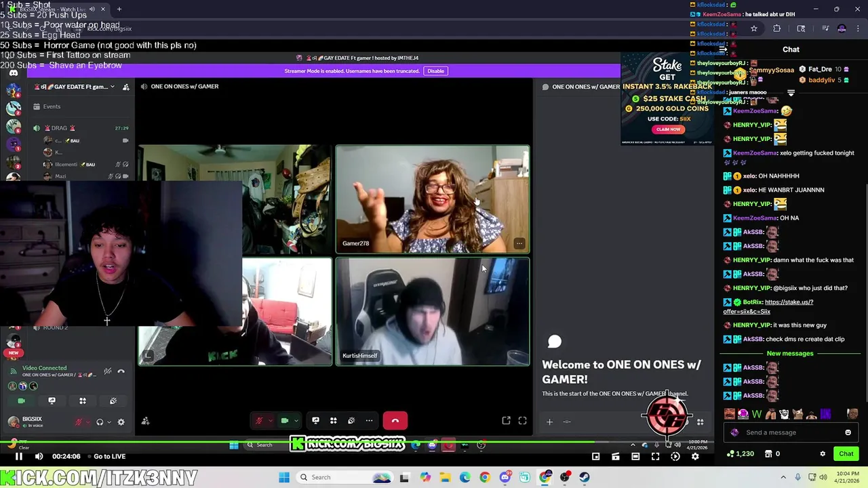Invite people icon beside server name

[125, 87]
